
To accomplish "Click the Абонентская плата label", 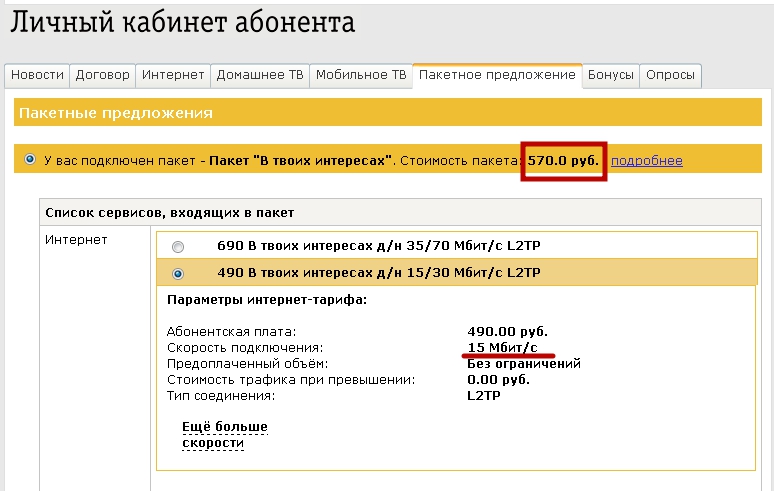I will click(232, 332).
